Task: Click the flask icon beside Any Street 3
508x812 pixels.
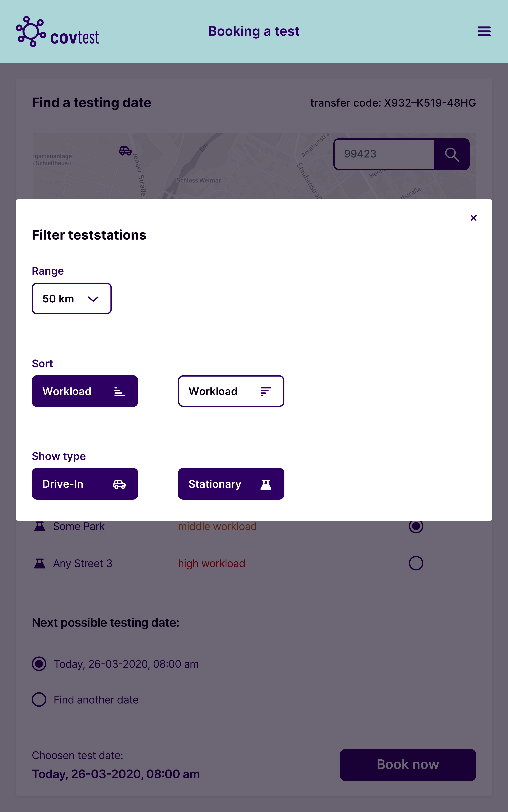Action: pos(40,563)
